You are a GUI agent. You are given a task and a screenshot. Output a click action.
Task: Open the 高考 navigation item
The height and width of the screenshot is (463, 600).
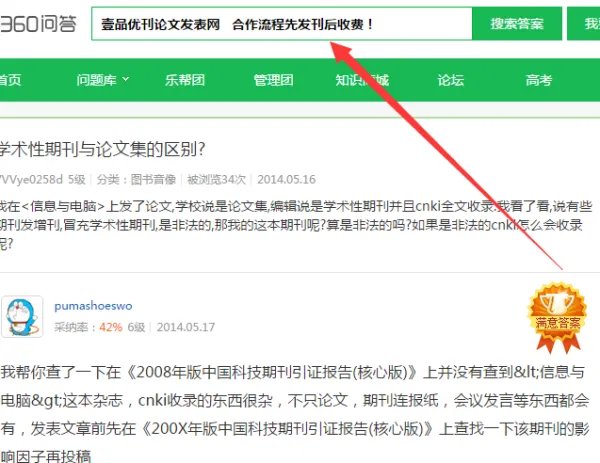point(539,80)
